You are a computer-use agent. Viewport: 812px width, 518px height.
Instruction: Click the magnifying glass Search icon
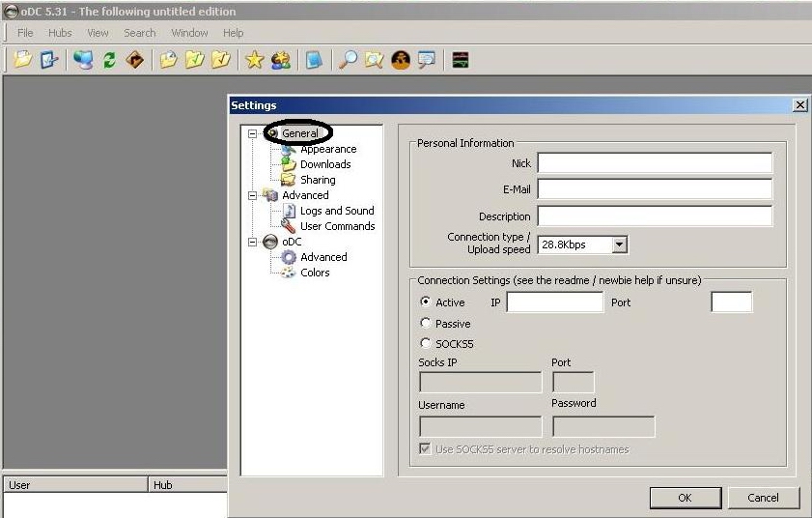[x=348, y=60]
